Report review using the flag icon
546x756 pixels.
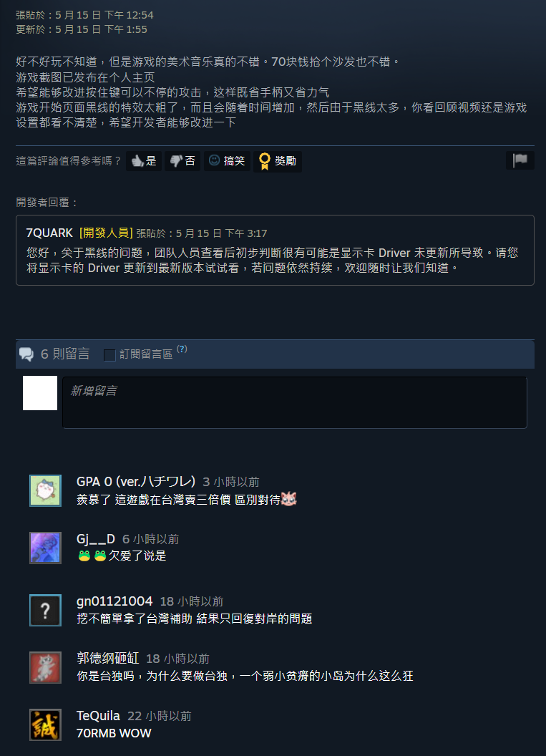520,160
